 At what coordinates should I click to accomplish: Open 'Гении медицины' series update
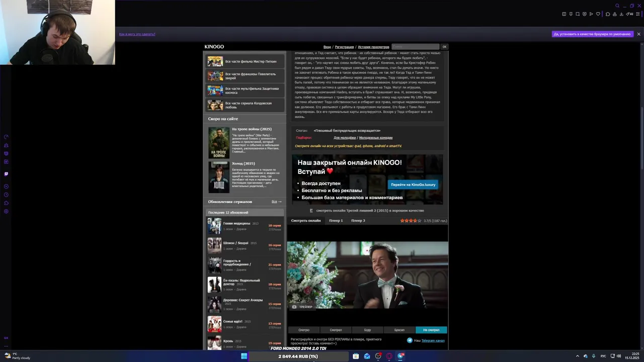point(245,226)
